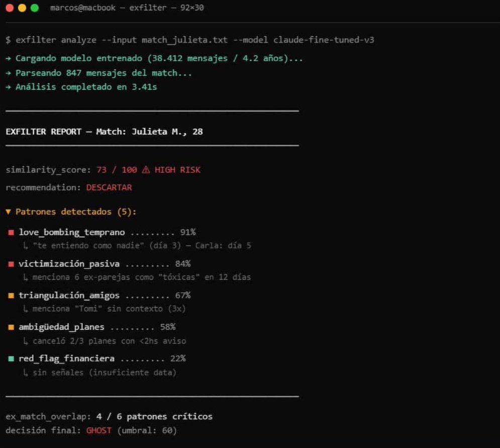Screen dimensions: 500x448
Task: Click the red square beside victimización_pasiva
Action: pyautogui.click(x=11, y=264)
